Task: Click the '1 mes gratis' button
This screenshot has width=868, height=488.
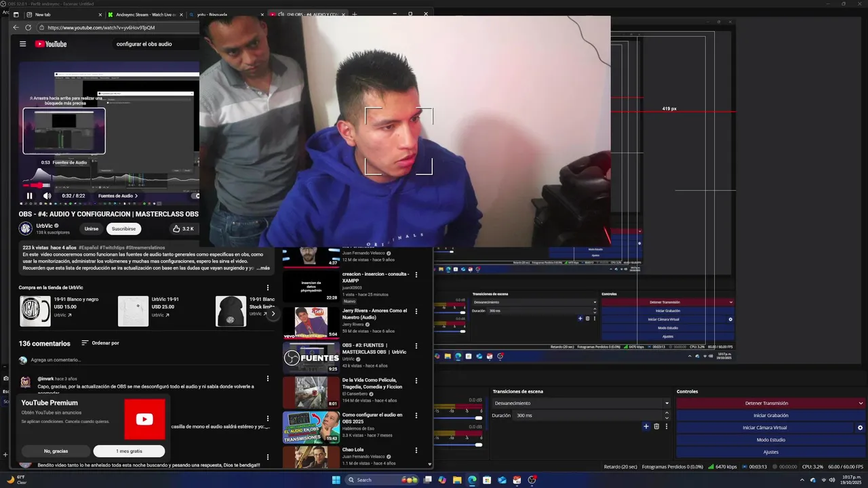Action: click(129, 451)
